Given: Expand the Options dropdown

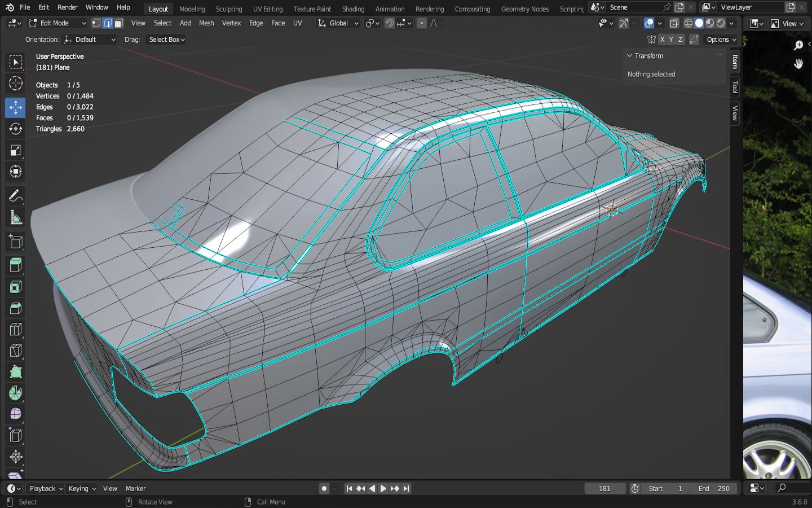Looking at the screenshot, I should pos(721,40).
